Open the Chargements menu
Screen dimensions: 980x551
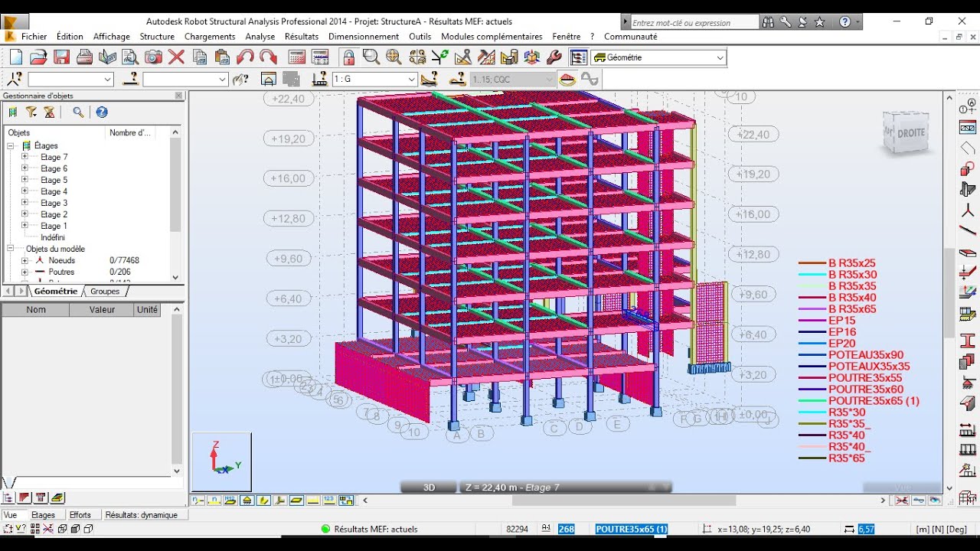pyautogui.click(x=210, y=36)
